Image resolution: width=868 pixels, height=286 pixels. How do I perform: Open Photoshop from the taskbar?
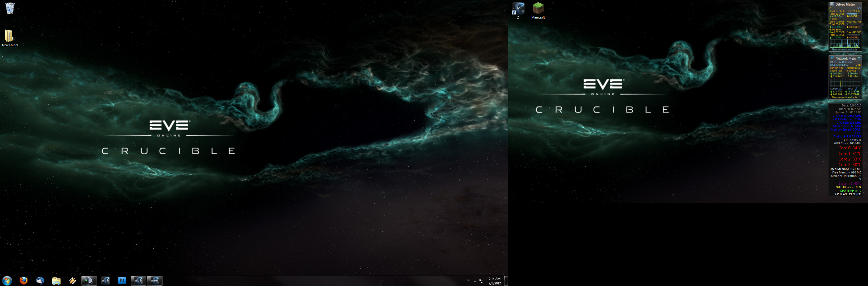(122, 280)
